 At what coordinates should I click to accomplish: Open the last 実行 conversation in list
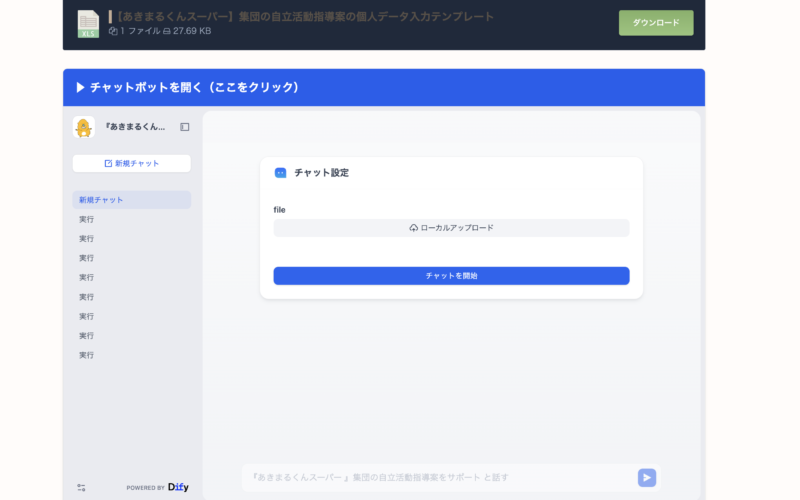[x=87, y=355]
